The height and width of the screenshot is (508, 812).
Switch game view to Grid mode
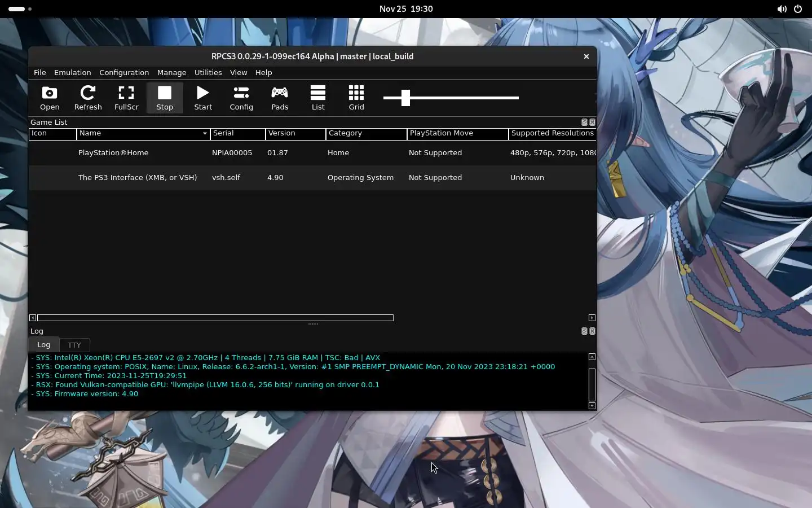pos(356,98)
